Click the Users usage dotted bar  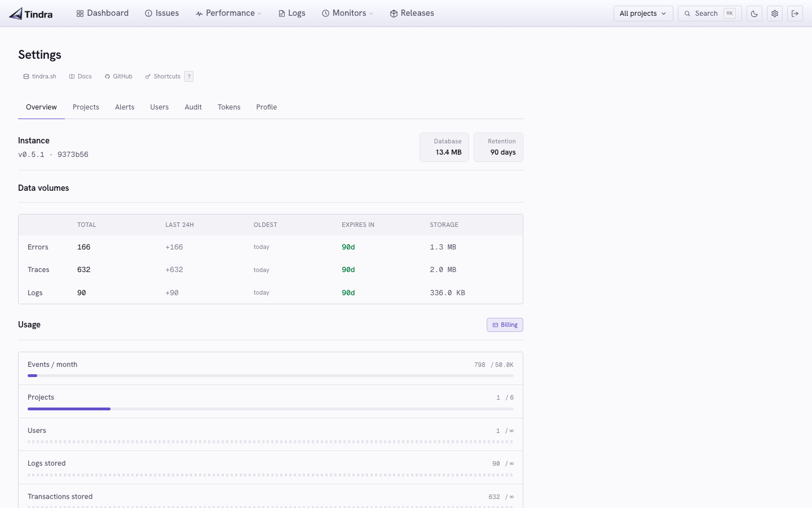[x=271, y=441]
